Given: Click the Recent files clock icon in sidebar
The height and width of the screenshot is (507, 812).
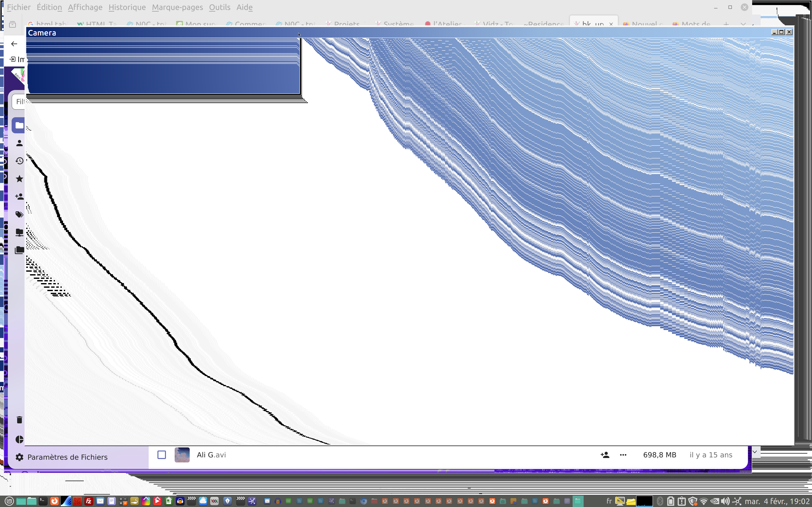Looking at the screenshot, I should coord(19,161).
